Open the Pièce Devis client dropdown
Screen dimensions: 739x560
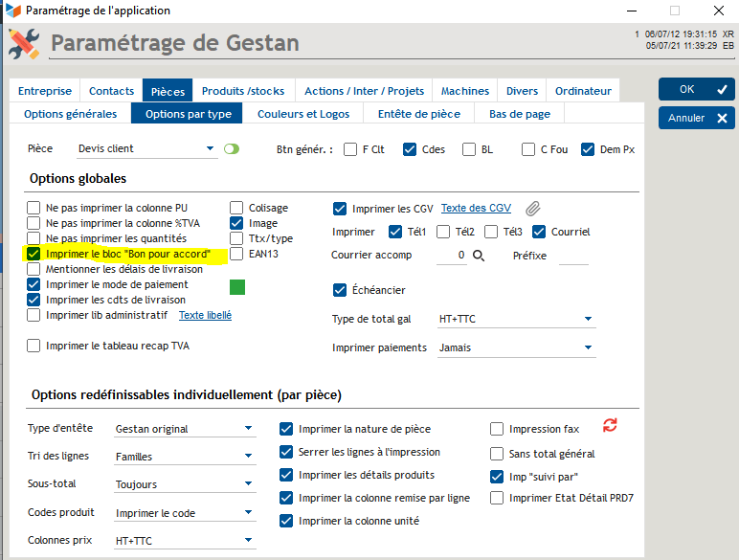pyautogui.click(x=211, y=149)
